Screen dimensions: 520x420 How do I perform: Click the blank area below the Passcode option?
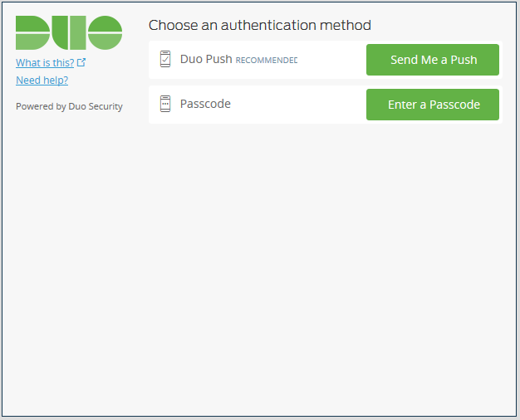coord(324,249)
